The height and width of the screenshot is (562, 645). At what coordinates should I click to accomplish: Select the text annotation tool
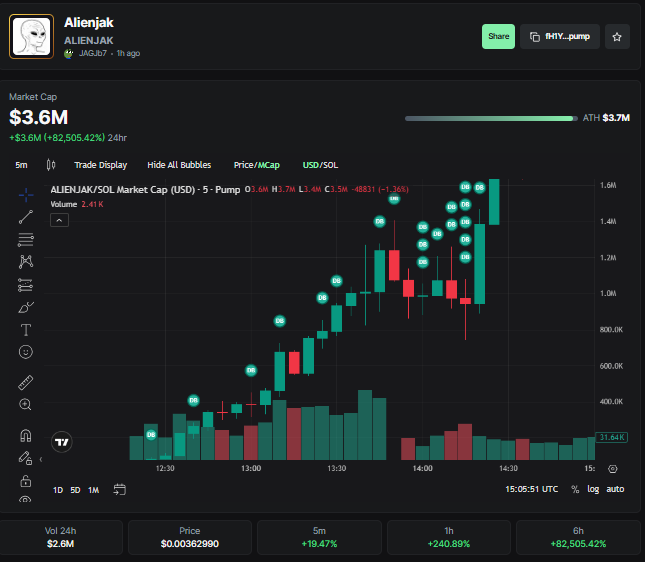(26, 330)
